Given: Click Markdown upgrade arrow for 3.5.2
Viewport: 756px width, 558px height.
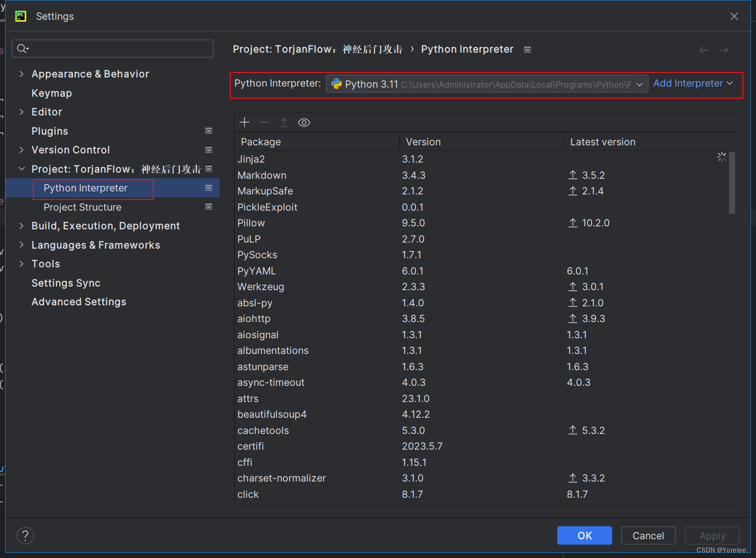Looking at the screenshot, I should tap(572, 175).
